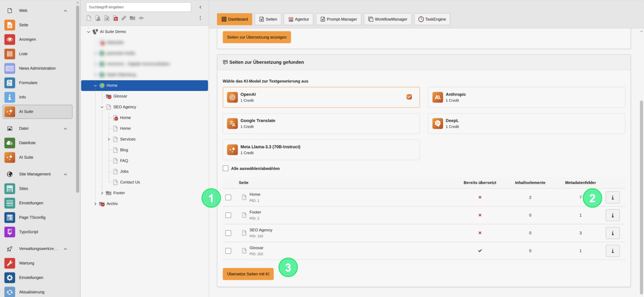Check the SEO Agency row checkbox
The image size is (644, 297).
click(228, 233)
